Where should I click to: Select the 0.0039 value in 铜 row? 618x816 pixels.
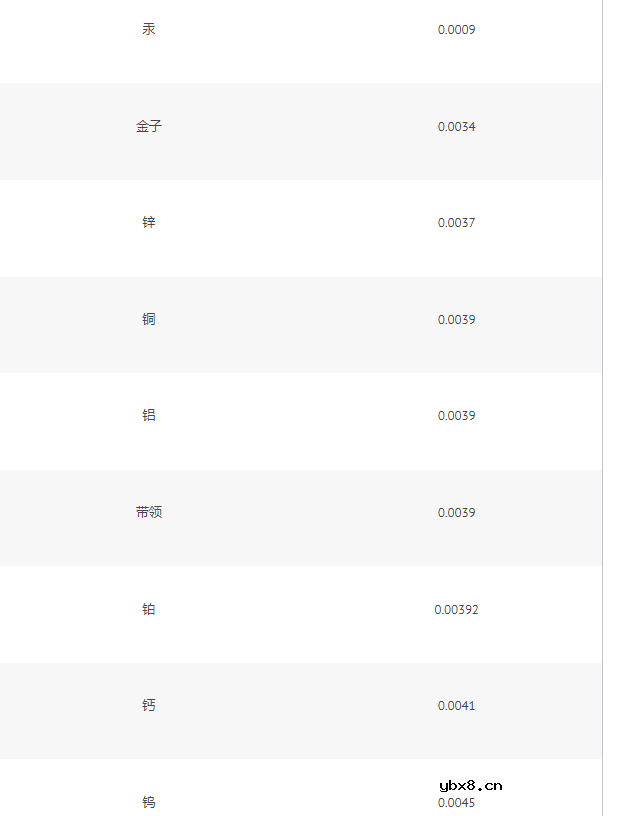456,320
